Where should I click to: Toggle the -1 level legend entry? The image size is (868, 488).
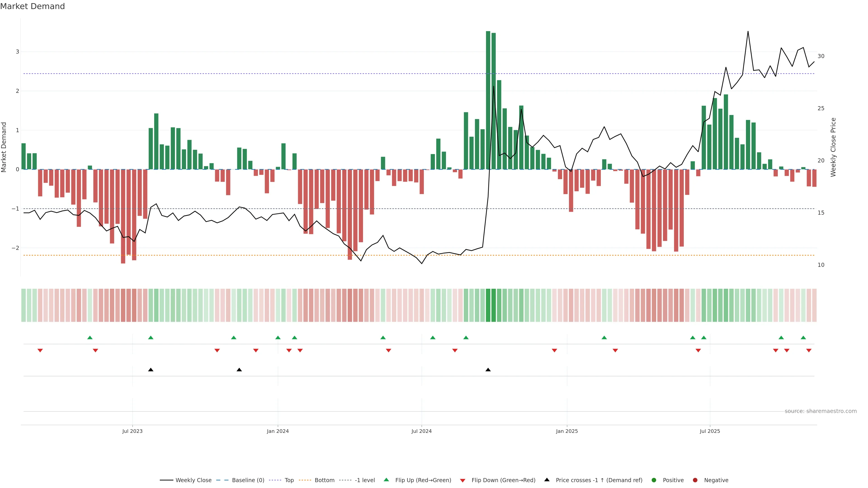(x=365, y=480)
